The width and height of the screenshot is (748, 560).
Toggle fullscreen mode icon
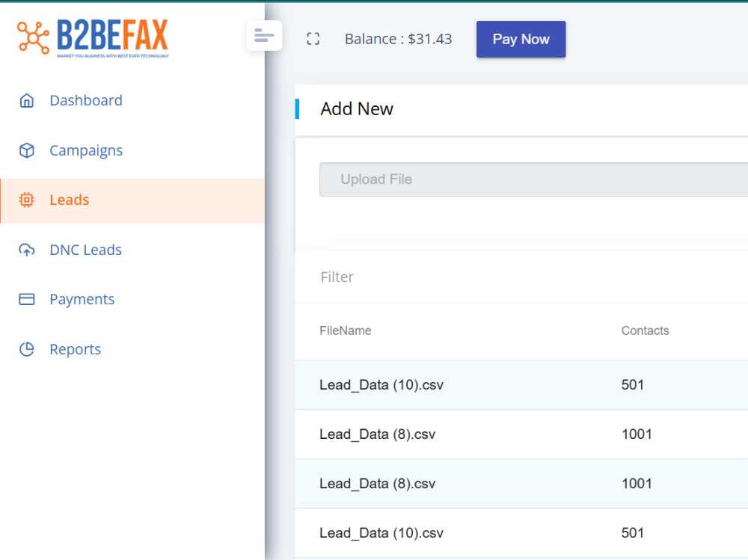(x=313, y=39)
